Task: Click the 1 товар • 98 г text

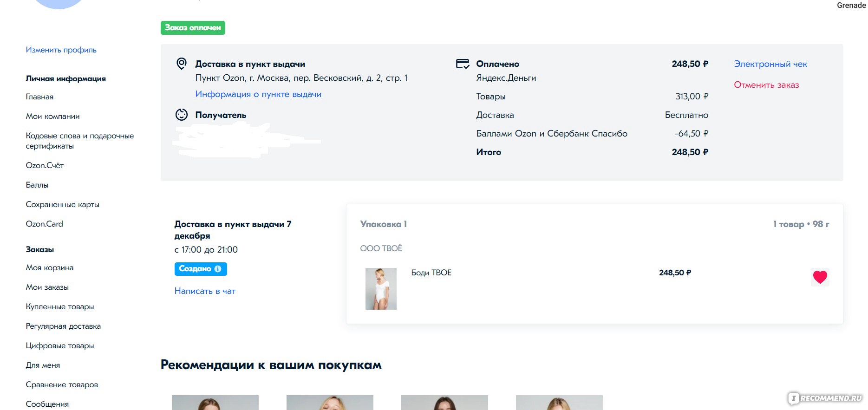Action: [x=801, y=224]
